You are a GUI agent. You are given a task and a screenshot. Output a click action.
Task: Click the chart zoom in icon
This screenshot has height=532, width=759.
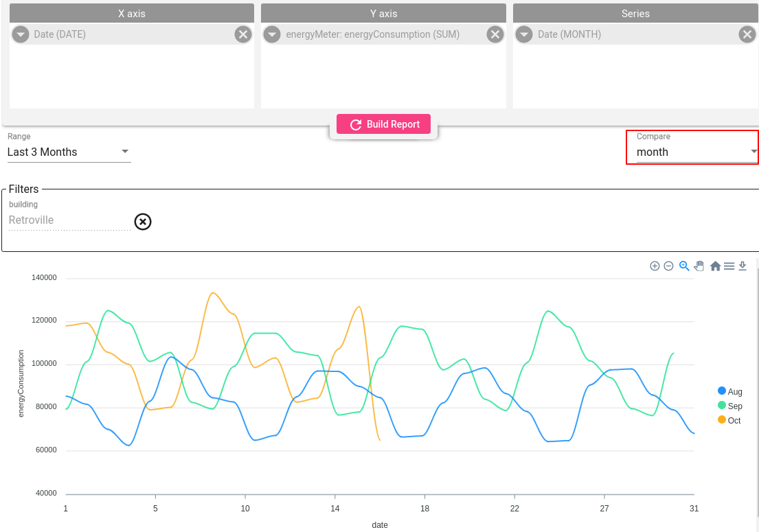point(655,266)
